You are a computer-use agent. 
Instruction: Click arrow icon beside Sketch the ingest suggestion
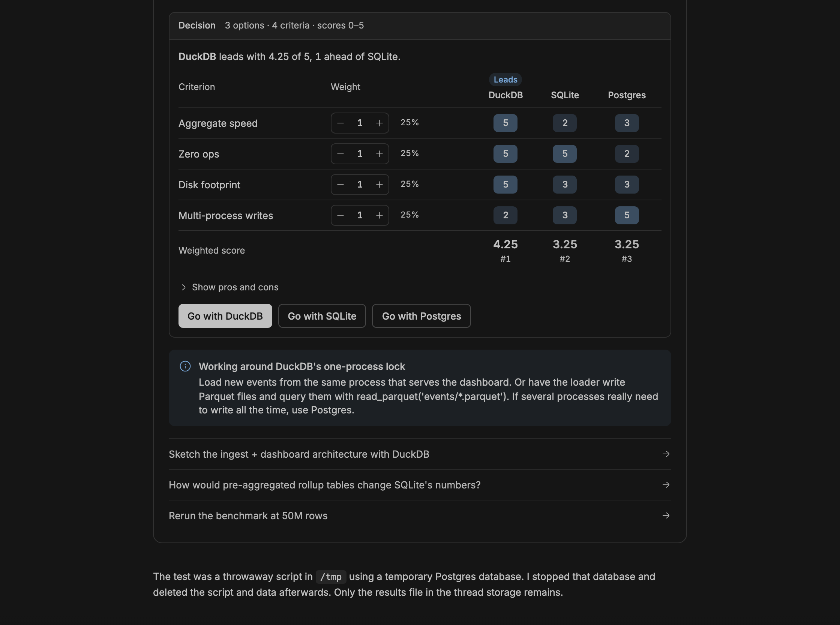coord(666,454)
